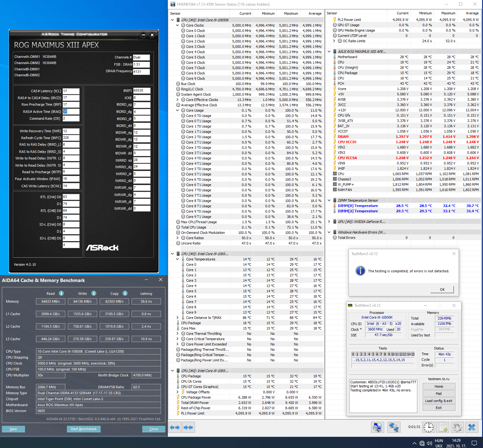Click OK in TestMem5 completion dialog
Image resolution: width=483 pixels, height=448 pixels.
coord(442,289)
